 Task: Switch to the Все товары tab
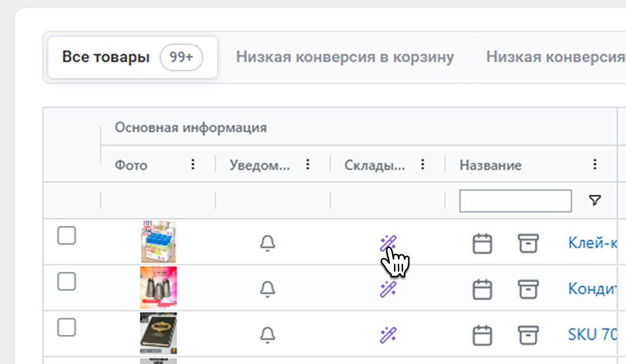click(x=132, y=57)
